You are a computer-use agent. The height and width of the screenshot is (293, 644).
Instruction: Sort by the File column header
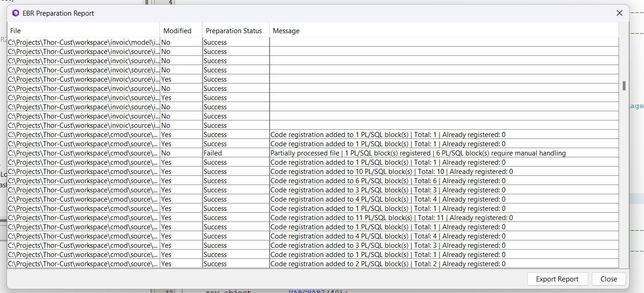tap(83, 31)
